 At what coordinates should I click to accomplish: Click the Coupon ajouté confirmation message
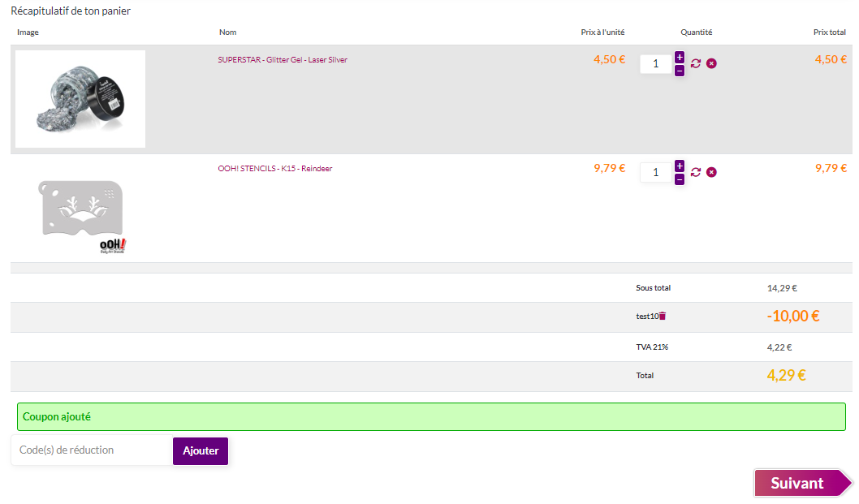pos(431,417)
